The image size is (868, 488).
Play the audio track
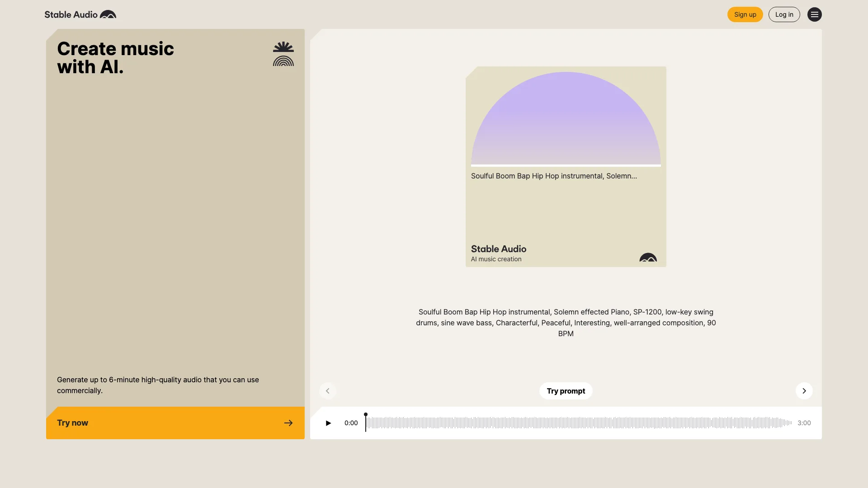(328, 423)
